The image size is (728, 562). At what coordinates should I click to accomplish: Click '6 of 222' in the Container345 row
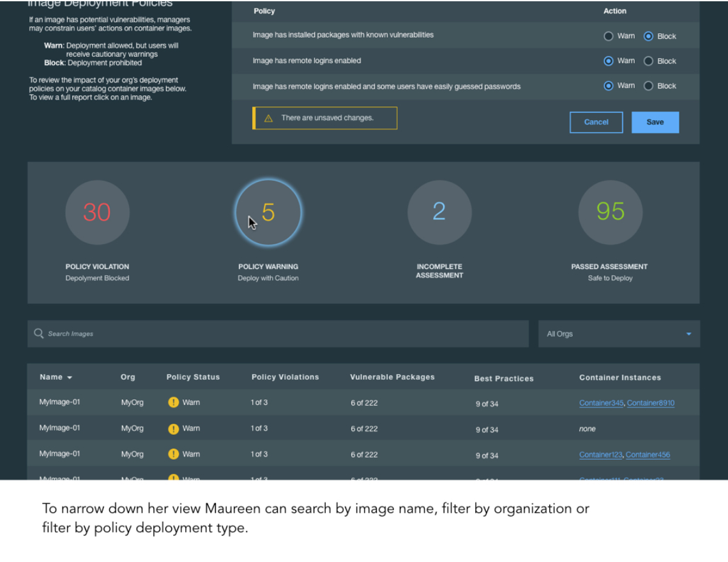coord(364,403)
